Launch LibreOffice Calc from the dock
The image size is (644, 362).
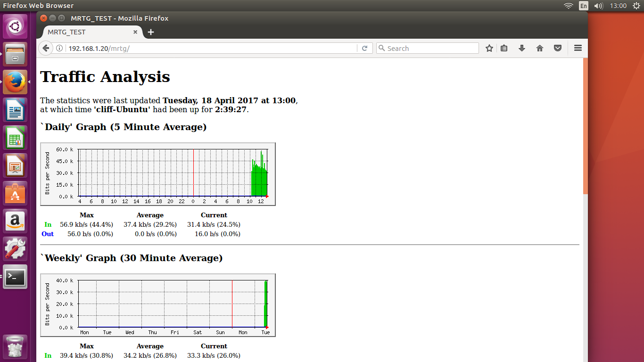click(x=15, y=138)
